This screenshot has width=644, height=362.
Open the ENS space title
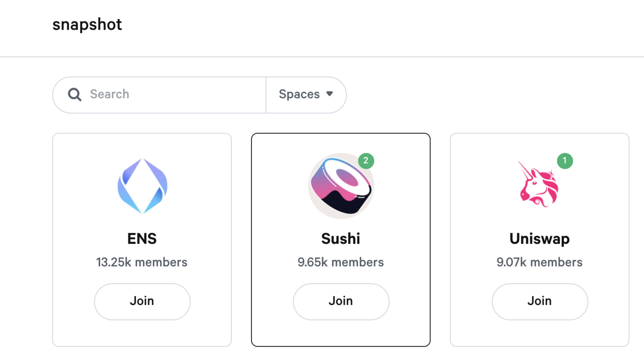coord(142,239)
